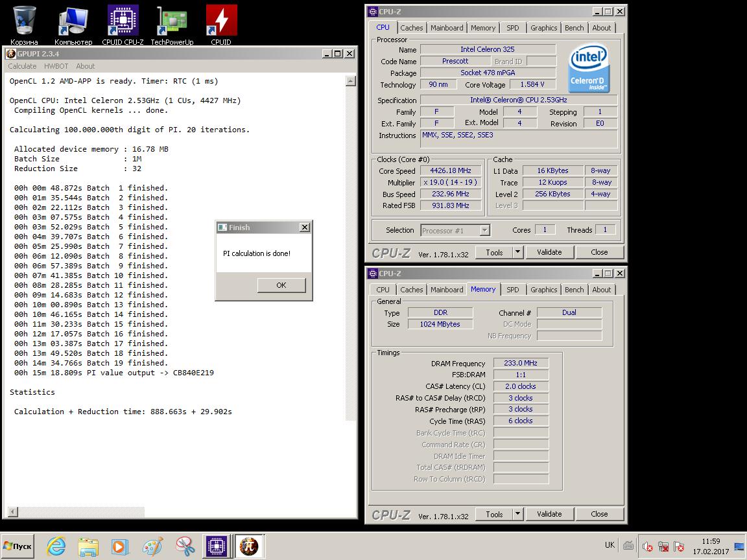747x560 pixels.
Task: Click Close button in lower CPU-Z window
Action: pyautogui.click(x=599, y=514)
